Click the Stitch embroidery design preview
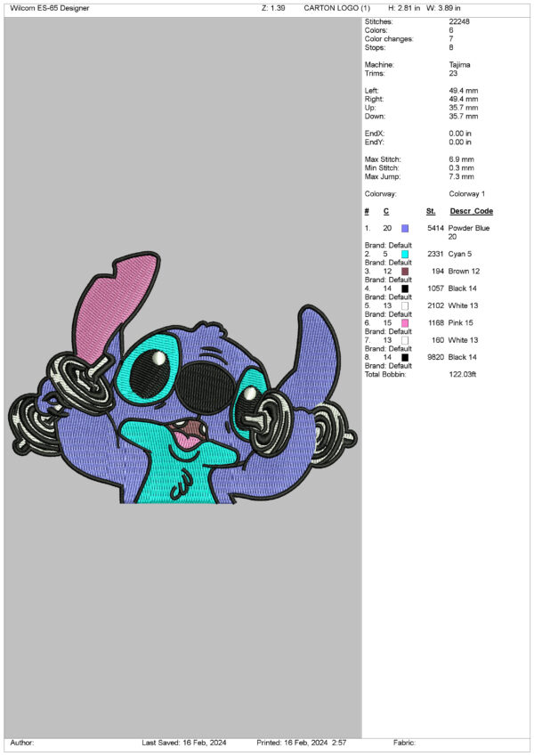This screenshot has width=534, height=756. point(182,378)
